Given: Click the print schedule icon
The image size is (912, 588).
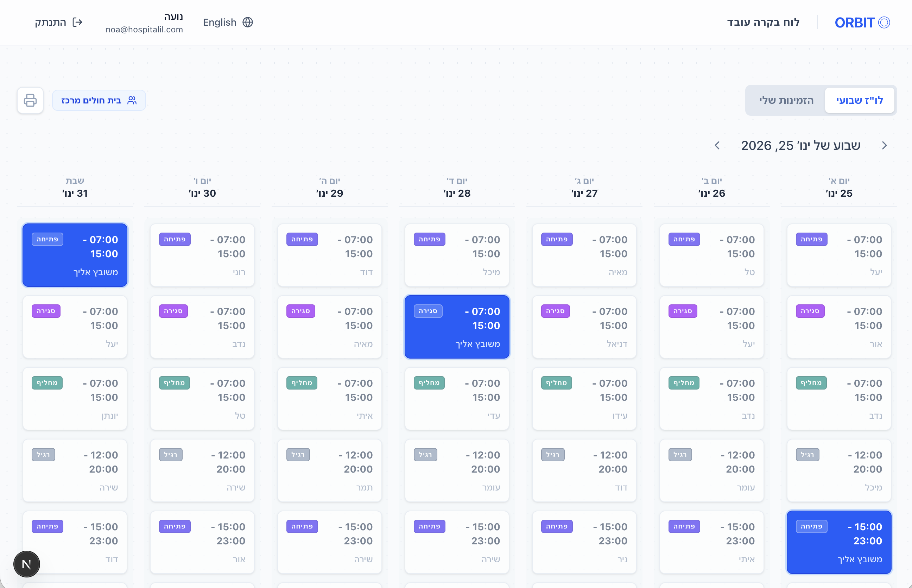Looking at the screenshot, I should (30, 100).
